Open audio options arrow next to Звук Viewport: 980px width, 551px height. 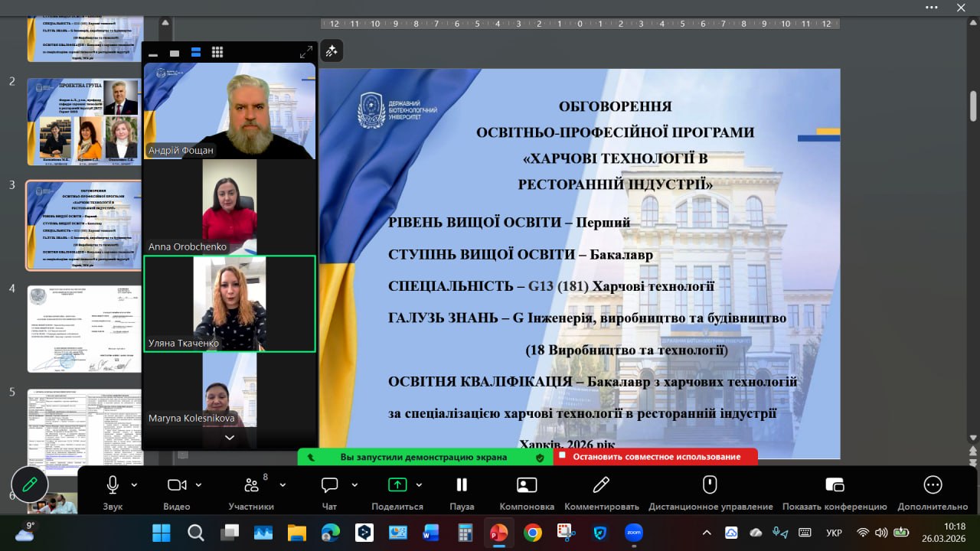coord(135,485)
